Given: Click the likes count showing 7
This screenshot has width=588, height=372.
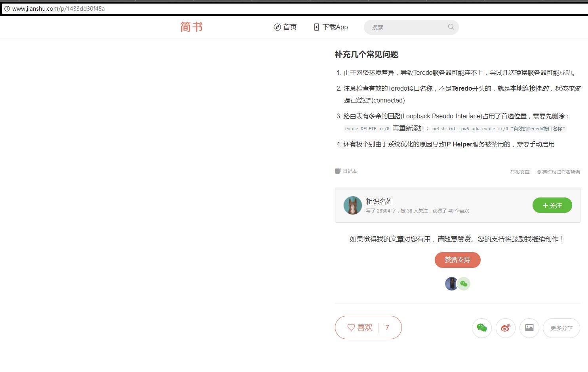Looking at the screenshot, I should pyautogui.click(x=387, y=327).
